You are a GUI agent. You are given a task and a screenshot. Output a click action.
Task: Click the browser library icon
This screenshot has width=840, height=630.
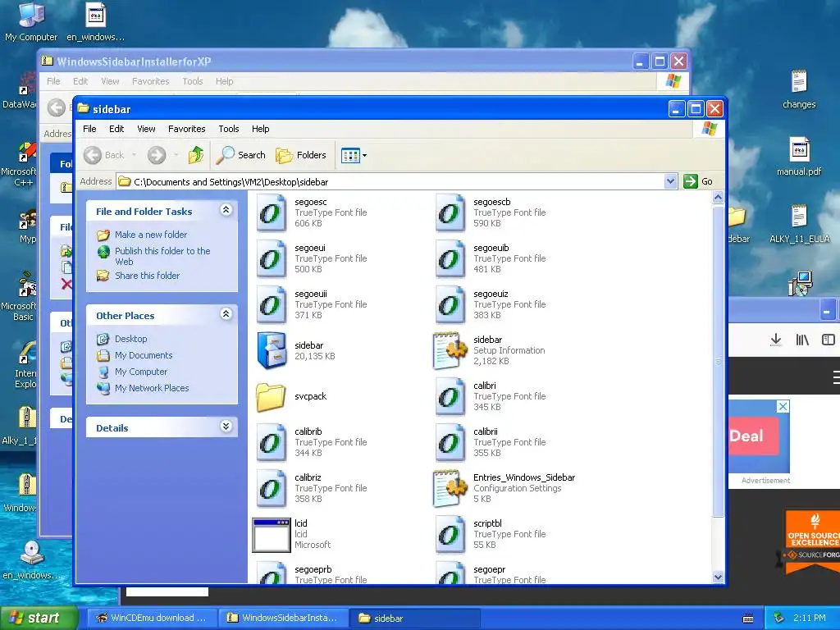pyautogui.click(x=802, y=340)
